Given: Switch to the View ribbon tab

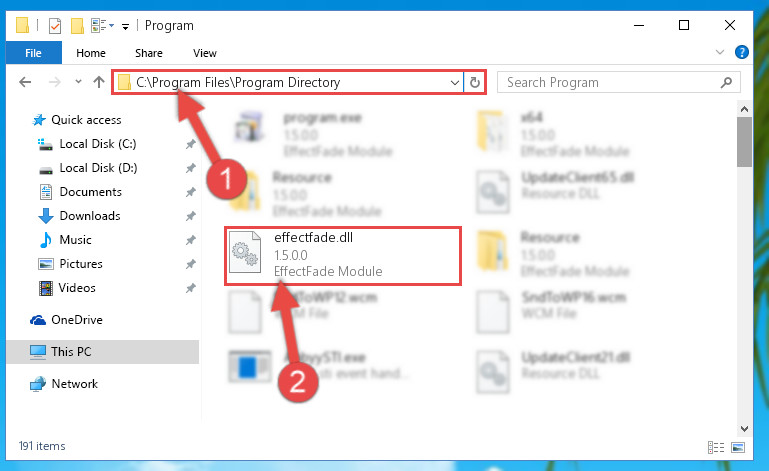Looking at the screenshot, I should pyautogui.click(x=205, y=53).
